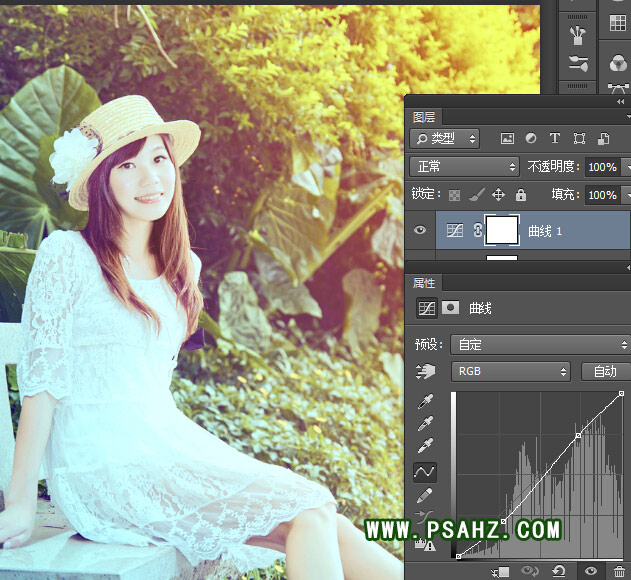Switch to the 图层 tab
This screenshot has height=580, width=631.
[424, 117]
